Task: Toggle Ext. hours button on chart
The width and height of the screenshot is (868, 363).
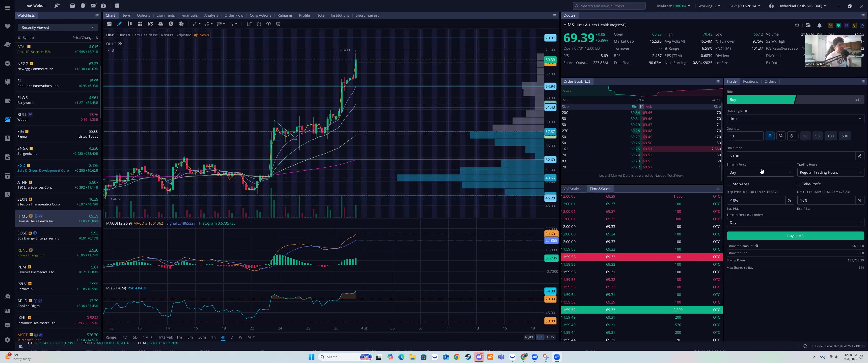Action: coord(540,337)
